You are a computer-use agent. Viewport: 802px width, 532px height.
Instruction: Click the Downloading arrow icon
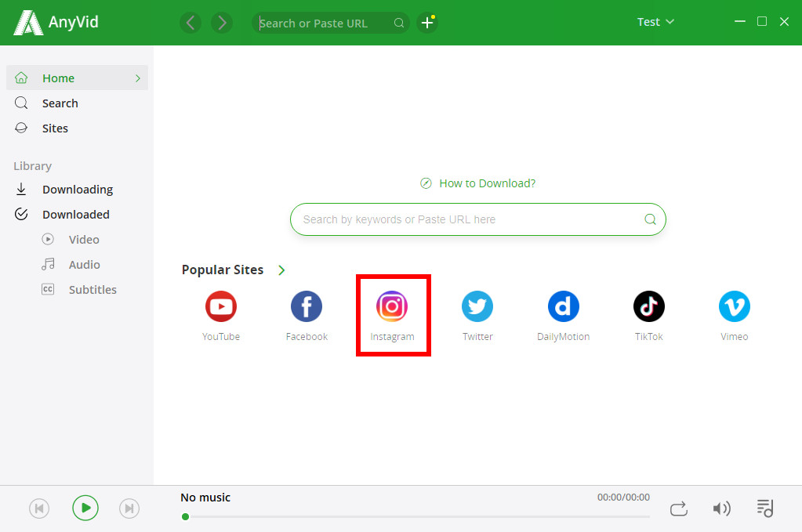tap(21, 189)
